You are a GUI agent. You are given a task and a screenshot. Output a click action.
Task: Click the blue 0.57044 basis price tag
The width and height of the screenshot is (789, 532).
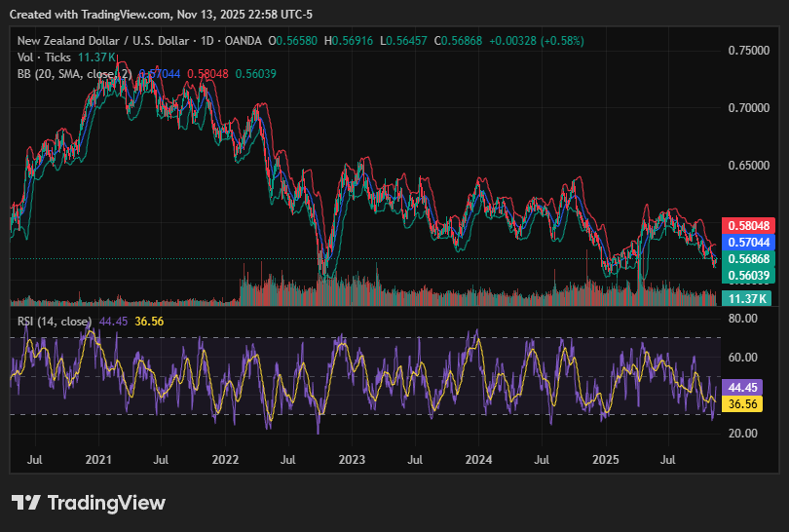(749, 242)
